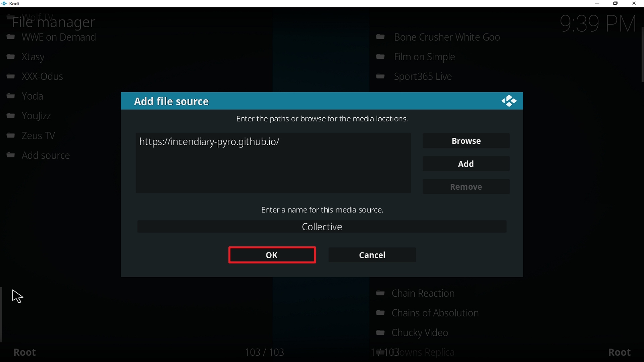Select the WWE on Demand entry
The height and width of the screenshot is (362, 644).
click(x=59, y=37)
